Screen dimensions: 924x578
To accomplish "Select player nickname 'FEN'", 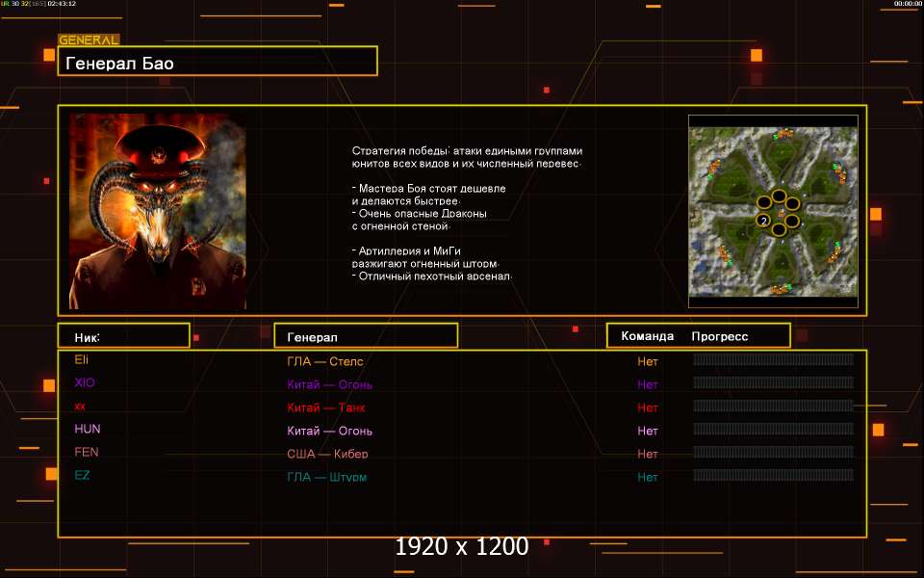I will click(86, 452).
